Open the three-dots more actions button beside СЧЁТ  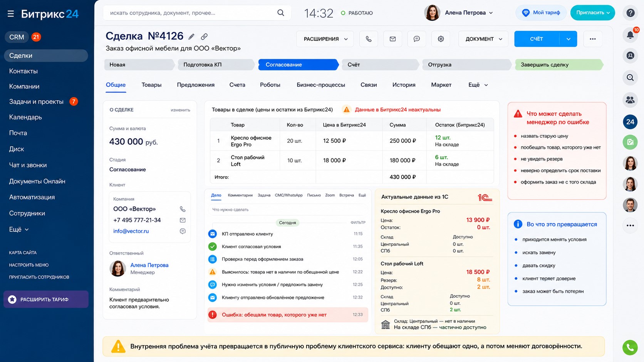(593, 39)
